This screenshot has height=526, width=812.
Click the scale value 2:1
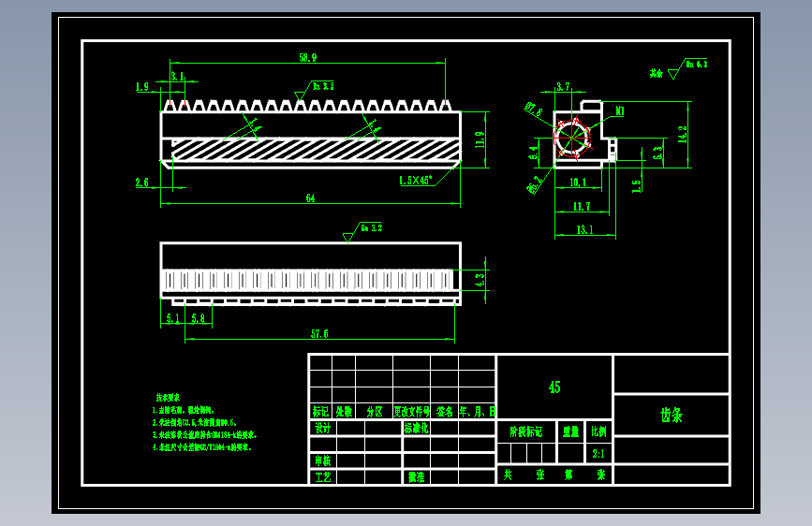[598, 454]
